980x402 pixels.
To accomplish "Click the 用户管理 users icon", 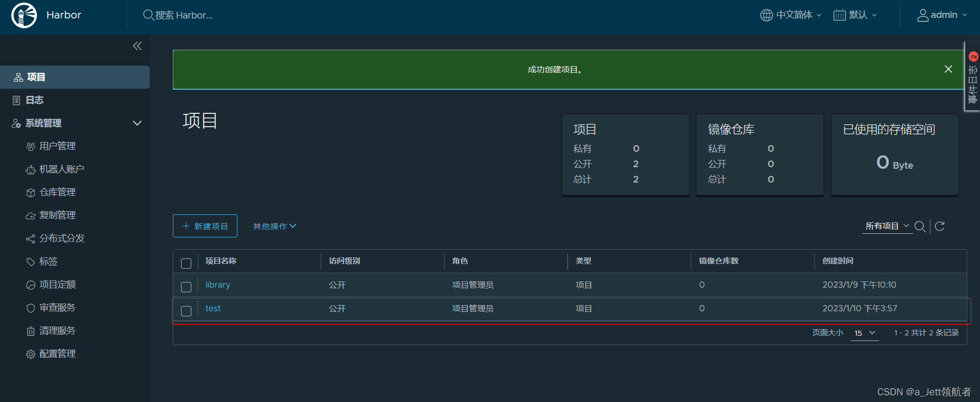I will click(x=31, y=147).
